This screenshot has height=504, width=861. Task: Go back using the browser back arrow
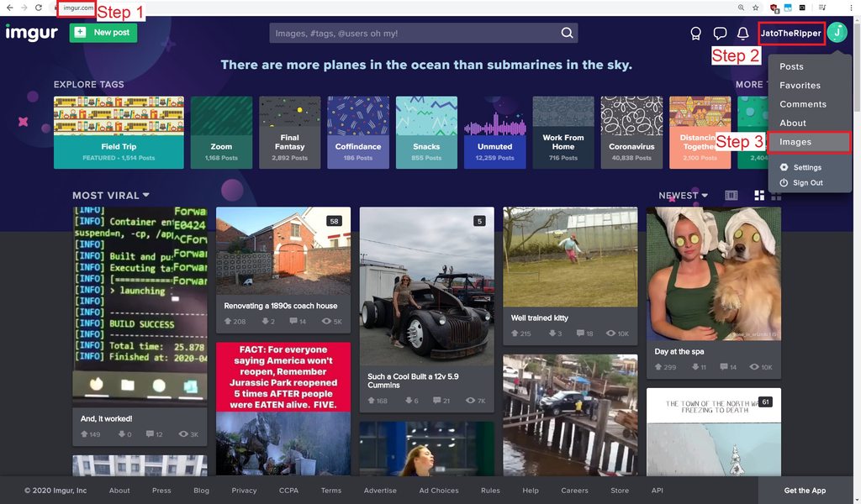9,8
